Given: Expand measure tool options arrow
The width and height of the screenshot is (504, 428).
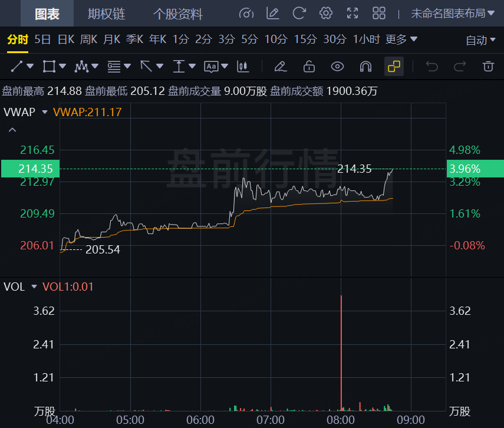Looking at the screenshot, I should click(192, 67).
